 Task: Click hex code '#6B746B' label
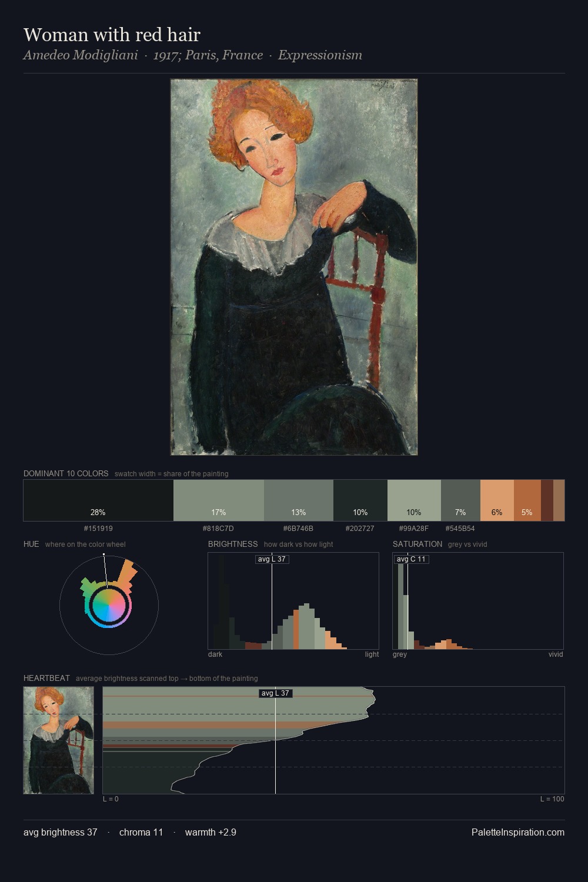click(x=298, y=529)
